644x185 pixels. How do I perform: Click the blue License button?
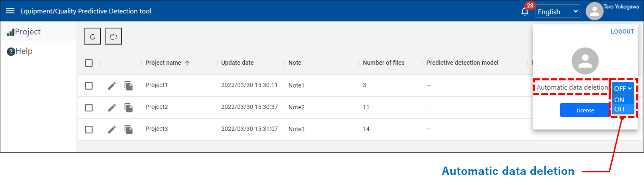(x=585, y=110)
